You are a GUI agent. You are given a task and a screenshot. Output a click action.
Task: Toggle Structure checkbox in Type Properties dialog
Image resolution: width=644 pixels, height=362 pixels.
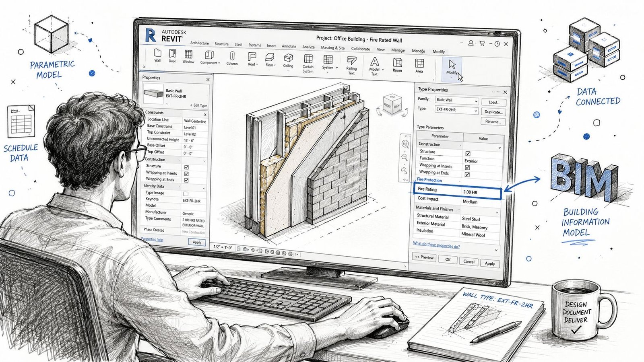tap(468, 154)
